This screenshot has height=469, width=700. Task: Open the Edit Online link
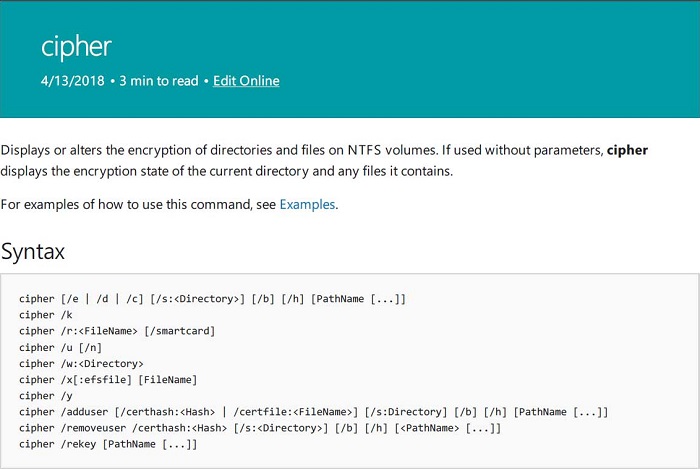pyautogui.click(x=246, y=81)
